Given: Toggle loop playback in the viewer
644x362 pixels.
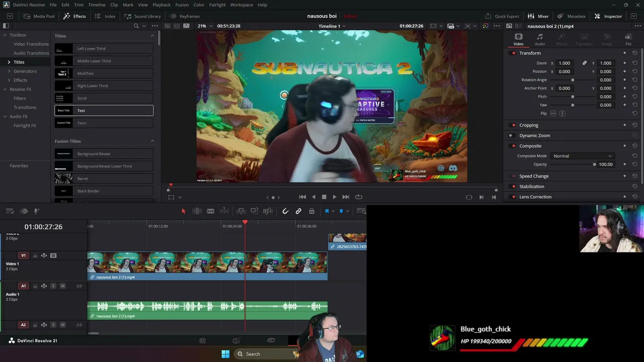Looking at the screenshot, I should [x=359, y=197].
